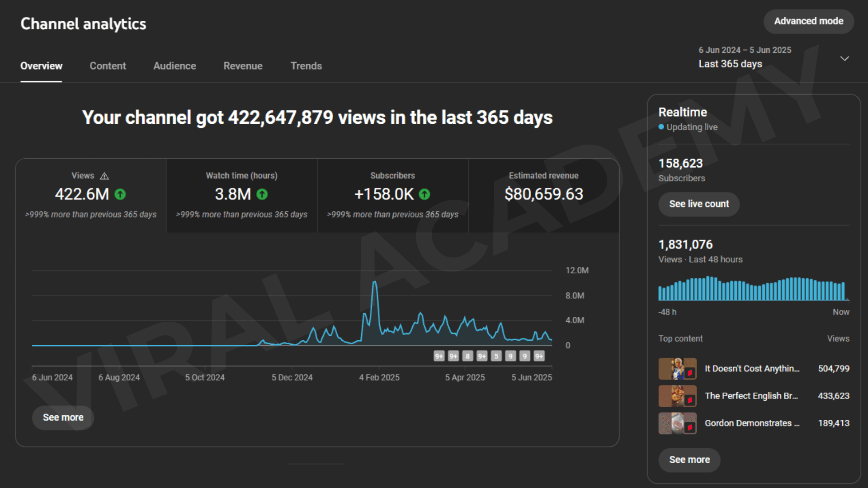Click the See live count button
868x488 pixels.
click(x=698, y=204)
